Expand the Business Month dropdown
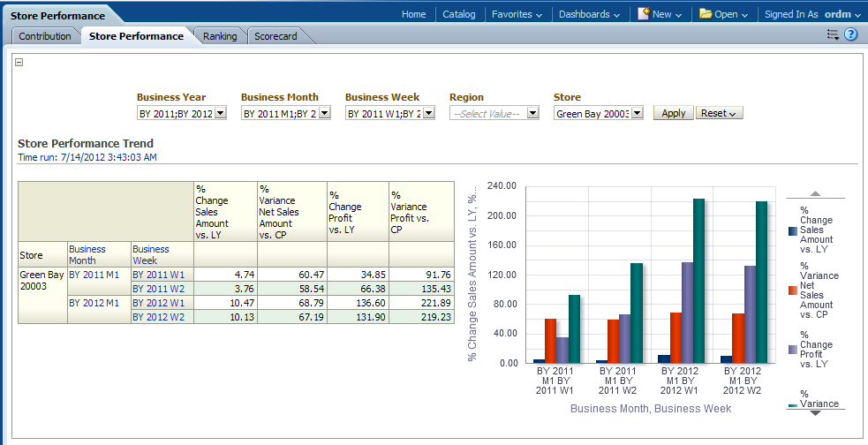This screenshot has height=445, width=868. click(324, 114)
